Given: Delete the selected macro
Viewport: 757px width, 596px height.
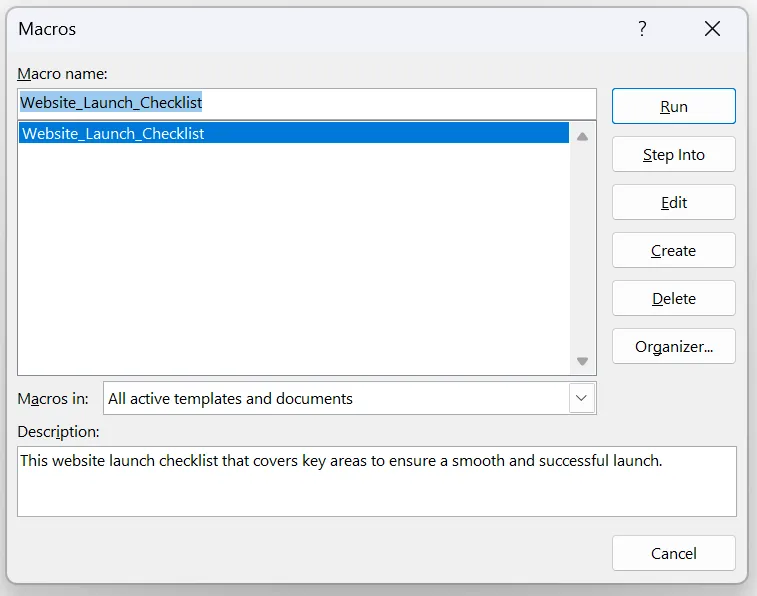Looking at the screenshot, I should [x=673, y=298].
